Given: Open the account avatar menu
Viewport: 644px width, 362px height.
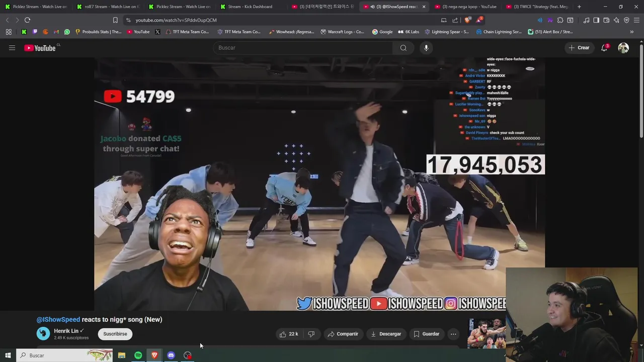Looking at the screenshot, I should pyautogui.click(x=623, y=48).
